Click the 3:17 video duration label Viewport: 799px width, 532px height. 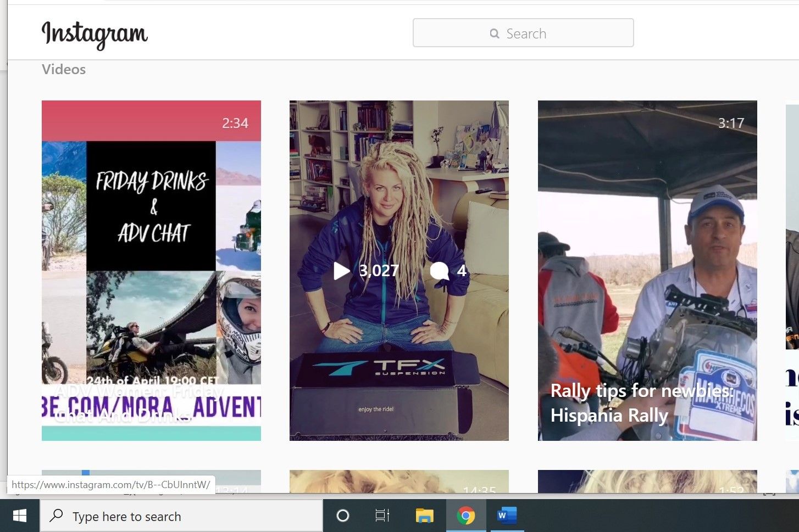tap(731, 123)
